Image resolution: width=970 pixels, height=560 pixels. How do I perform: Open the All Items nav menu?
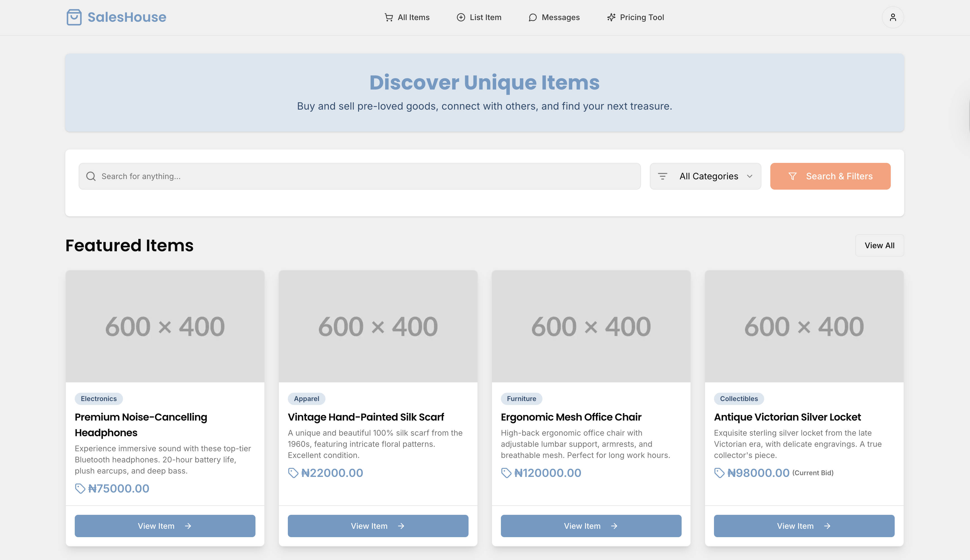[407, 17]
